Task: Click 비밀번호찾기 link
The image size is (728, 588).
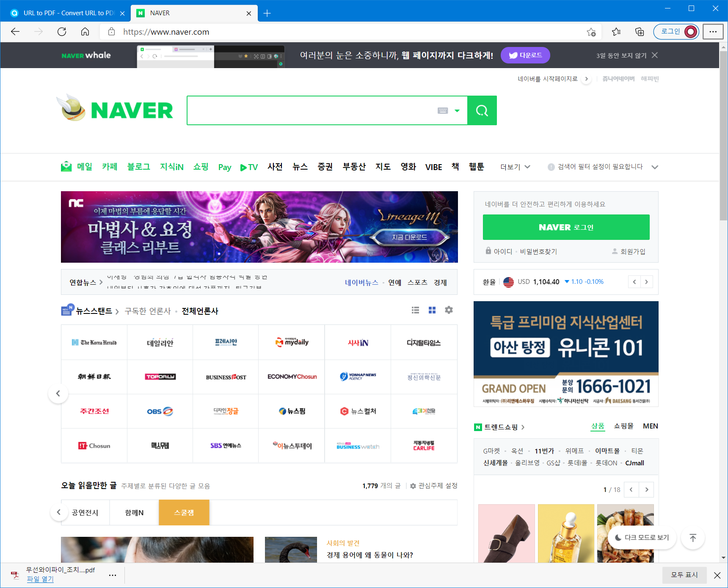Action: click(538, 251)
